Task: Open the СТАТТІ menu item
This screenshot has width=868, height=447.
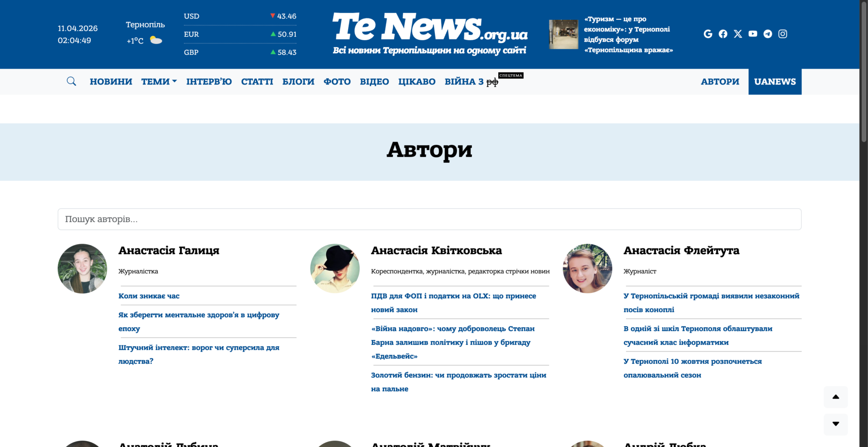Action: 257,82
